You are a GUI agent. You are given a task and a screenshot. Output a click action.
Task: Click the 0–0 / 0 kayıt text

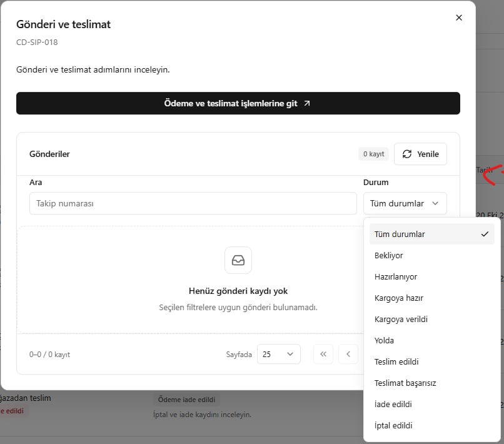49,355
